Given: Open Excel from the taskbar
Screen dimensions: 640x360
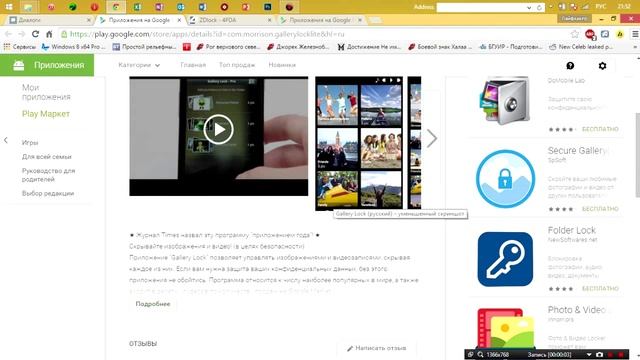Looking at the screenshot, I should click(x=138, y=7).
